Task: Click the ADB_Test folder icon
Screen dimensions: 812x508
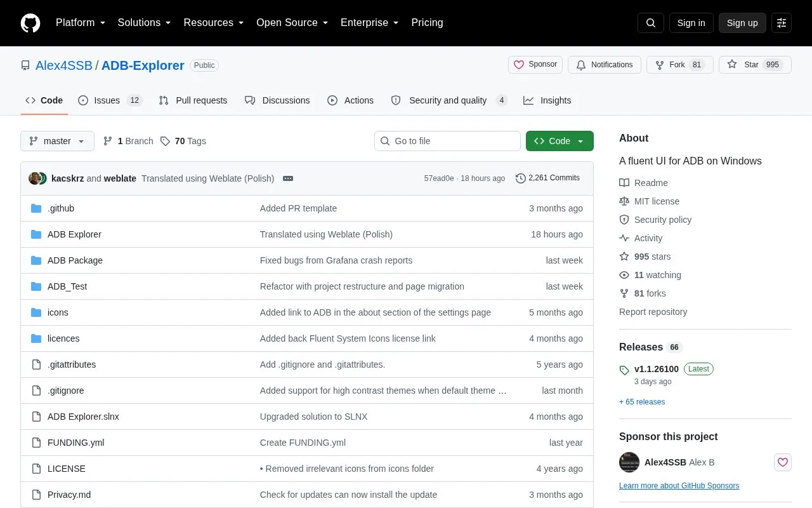Action: pyautogui.click(x=36, y=286)
